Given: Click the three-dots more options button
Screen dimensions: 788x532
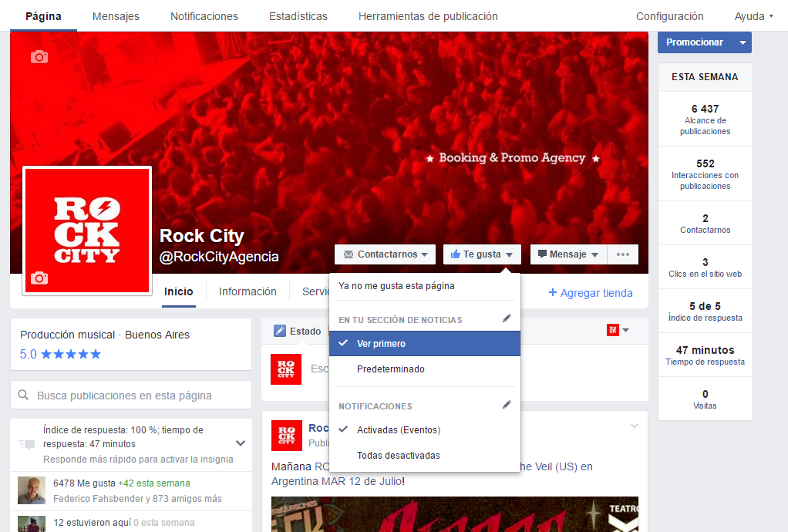Looking at the screenshot, I should coord(623,254).
